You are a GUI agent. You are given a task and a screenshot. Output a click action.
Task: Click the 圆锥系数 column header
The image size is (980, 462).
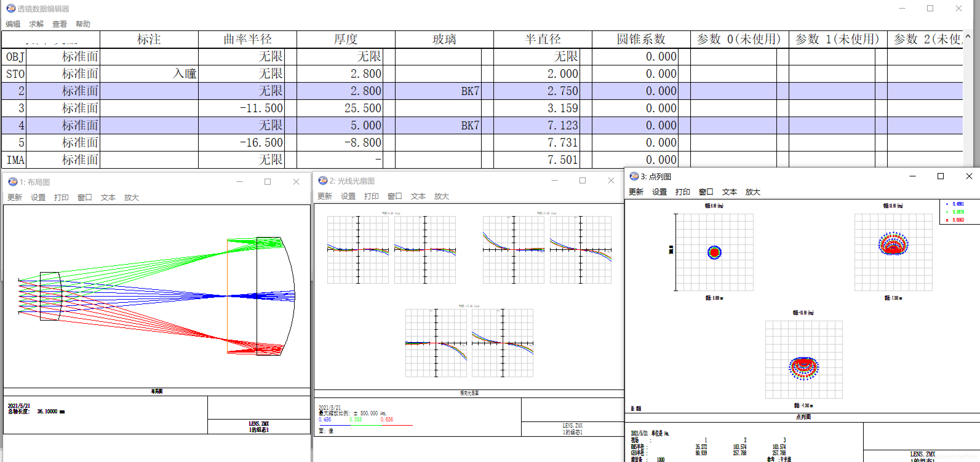pos(641,39)
